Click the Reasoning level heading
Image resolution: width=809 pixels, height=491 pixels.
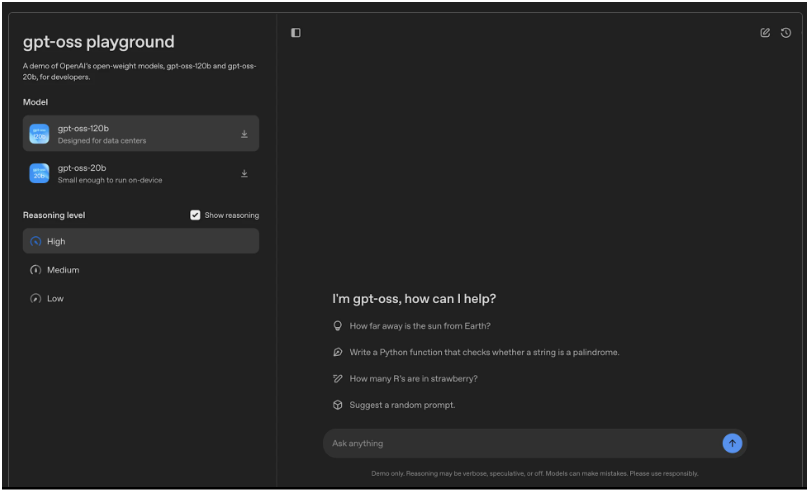pos(54,215)
